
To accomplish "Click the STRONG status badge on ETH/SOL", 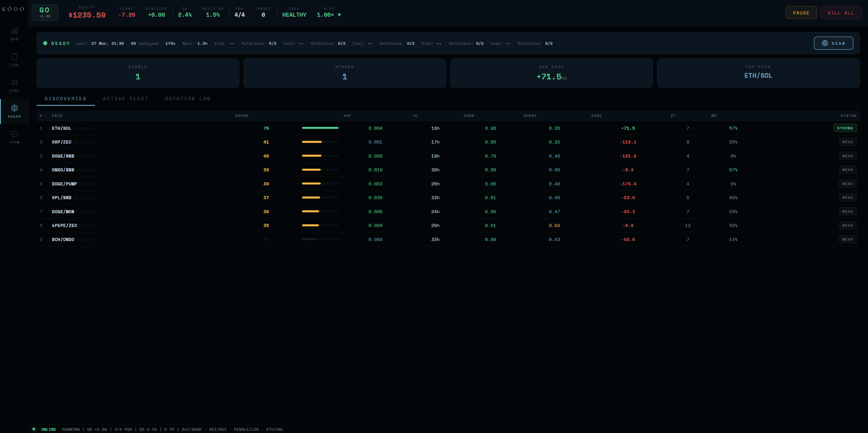I will 845,128.
